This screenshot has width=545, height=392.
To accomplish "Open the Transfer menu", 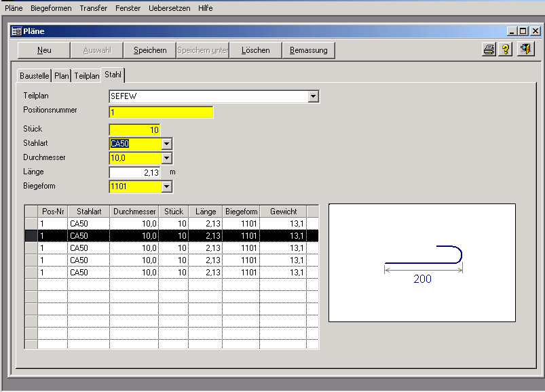I will [x=93, y=8].
